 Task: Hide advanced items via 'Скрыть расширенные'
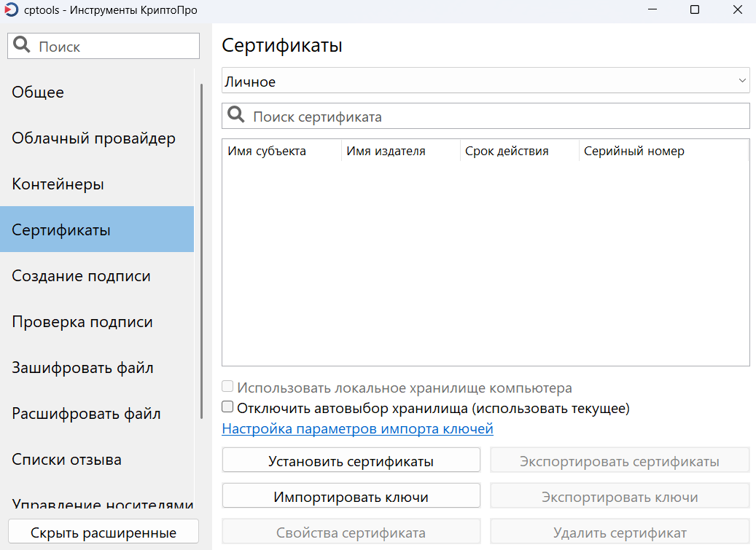pyautogui.click(x=103, y=533)
